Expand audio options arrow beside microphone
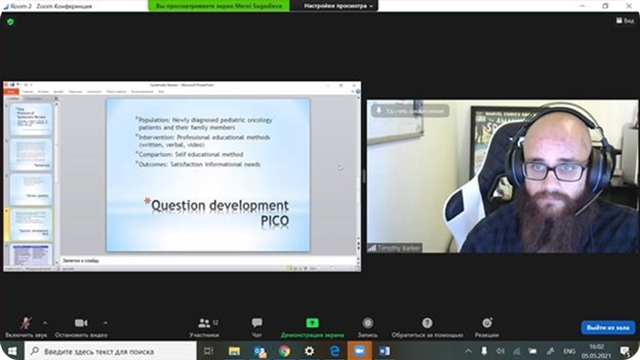 click(x=45, y=323)
